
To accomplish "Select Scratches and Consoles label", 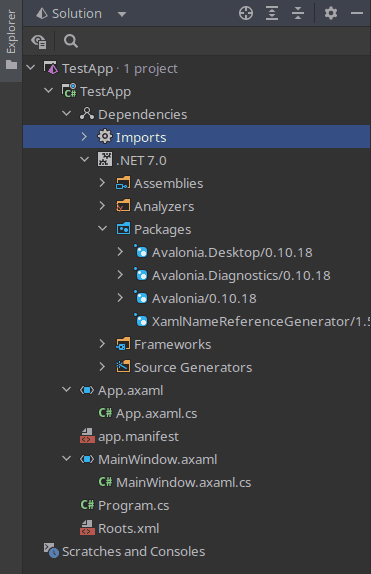I will [x=133, y=551].
